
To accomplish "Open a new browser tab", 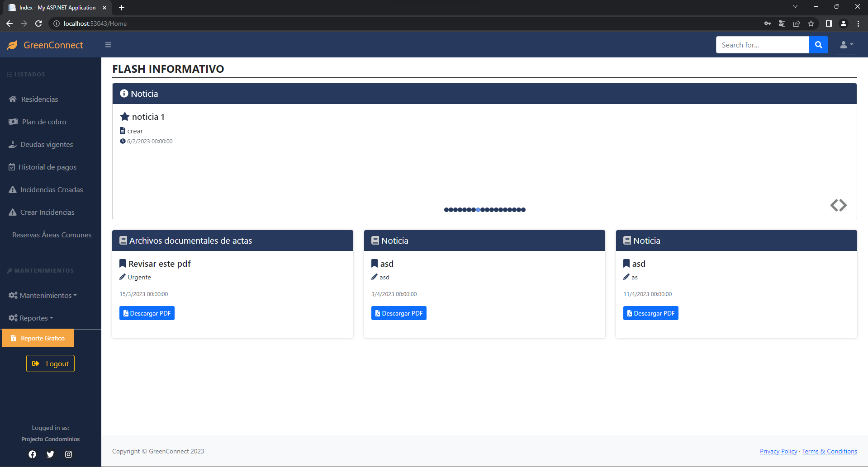I will click(122, 8).
